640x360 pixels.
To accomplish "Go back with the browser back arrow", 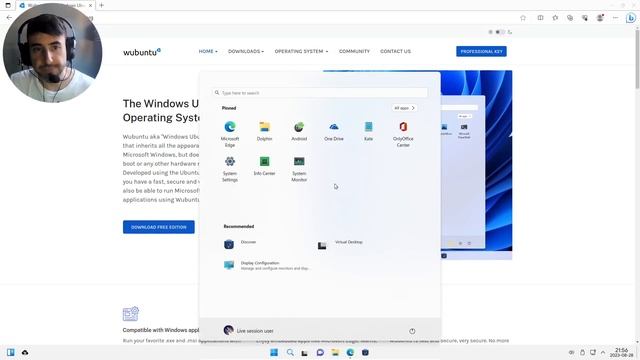I will (9, 18).
